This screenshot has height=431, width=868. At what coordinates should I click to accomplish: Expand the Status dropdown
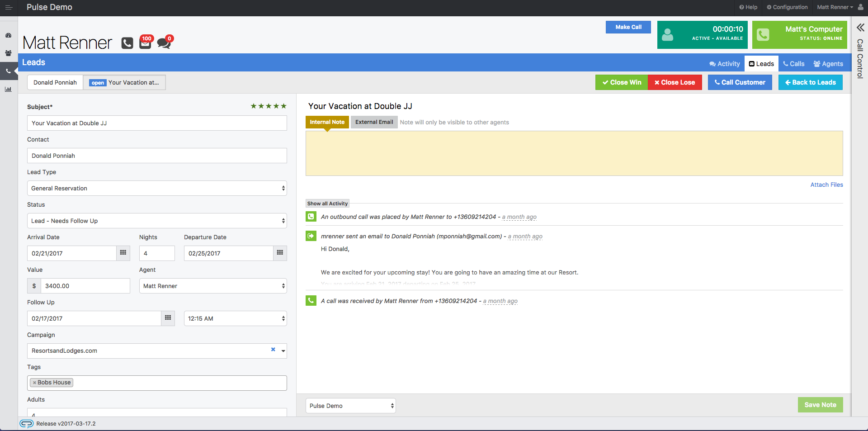pyautogui.click(x=157, y=221)
